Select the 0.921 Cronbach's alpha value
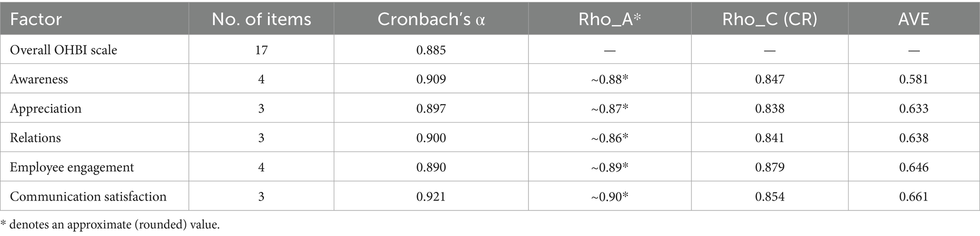This screenshot has width=980, height=236. 431,196
